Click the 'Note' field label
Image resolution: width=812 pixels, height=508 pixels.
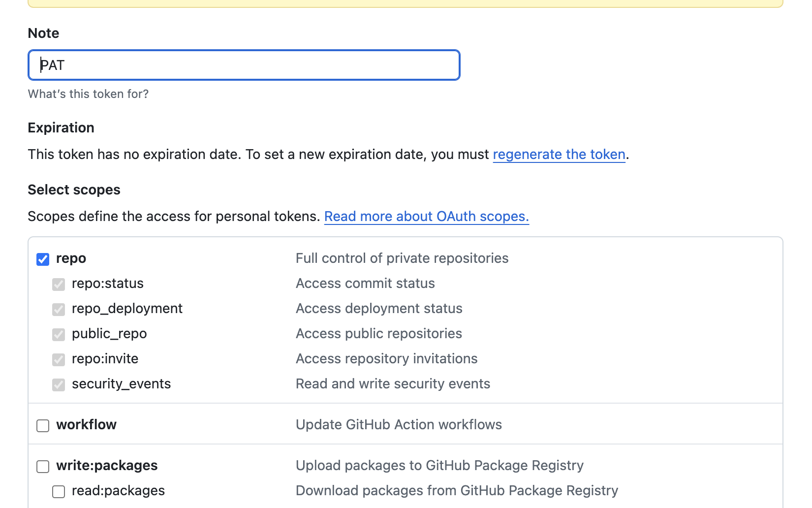[43, 33]
